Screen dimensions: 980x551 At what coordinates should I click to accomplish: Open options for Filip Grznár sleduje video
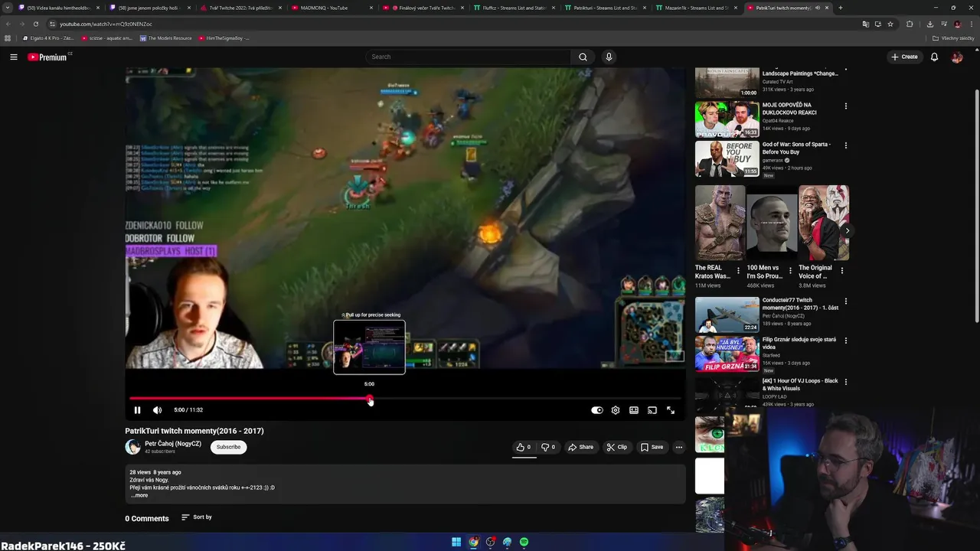846,341
